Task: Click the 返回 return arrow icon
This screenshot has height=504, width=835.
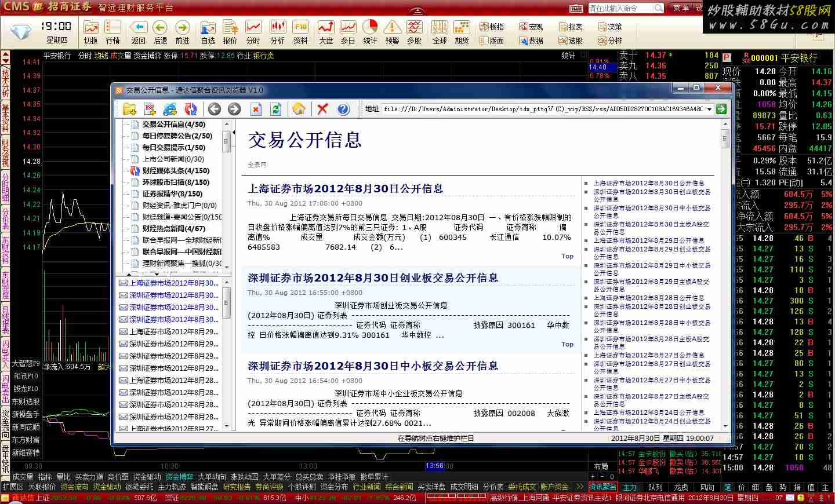Action: (x=138, y=32)
